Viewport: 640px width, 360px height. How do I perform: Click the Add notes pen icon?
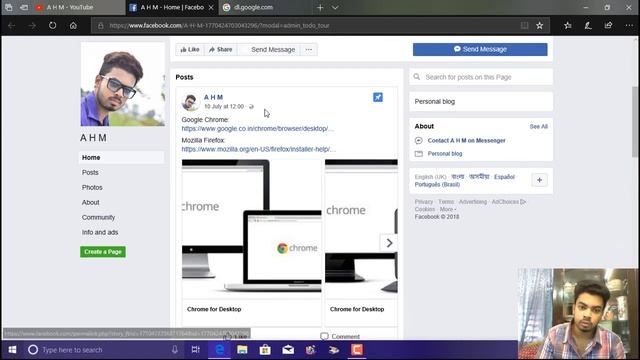pos(588,25)
